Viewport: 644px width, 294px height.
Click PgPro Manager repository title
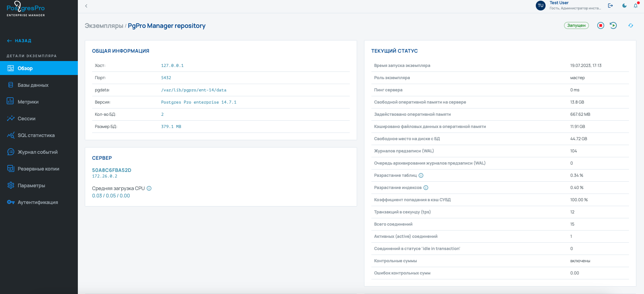166,26
